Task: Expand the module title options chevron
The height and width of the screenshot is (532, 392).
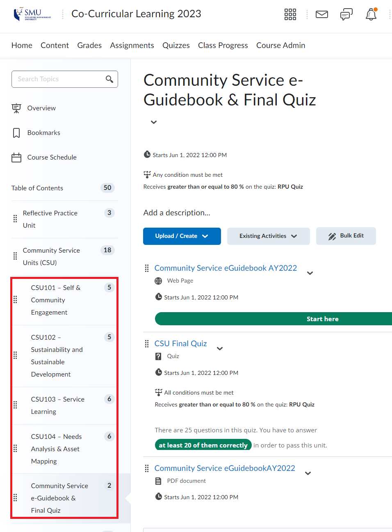Action: pos(154,122)
